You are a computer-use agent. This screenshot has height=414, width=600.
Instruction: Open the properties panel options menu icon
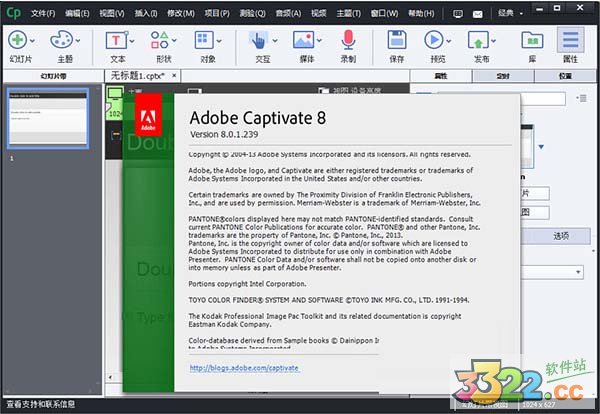point(582,98)
